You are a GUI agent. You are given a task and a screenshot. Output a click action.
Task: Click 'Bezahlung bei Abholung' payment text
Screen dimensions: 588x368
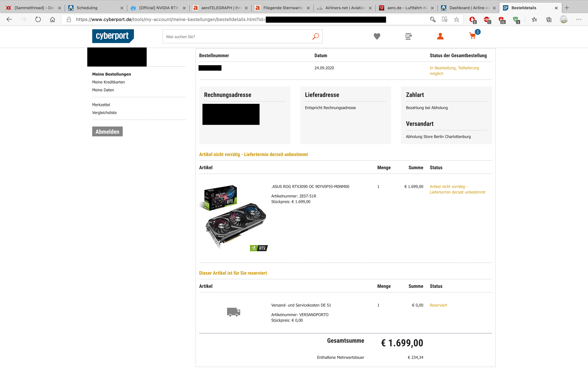click(x=427, y=108)
